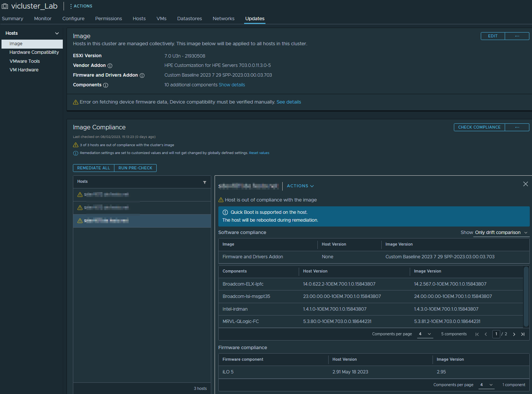The image size is (532, 394).
Task: Open more options next to CHECK COMPLIANCE
Action: point(517,127)
